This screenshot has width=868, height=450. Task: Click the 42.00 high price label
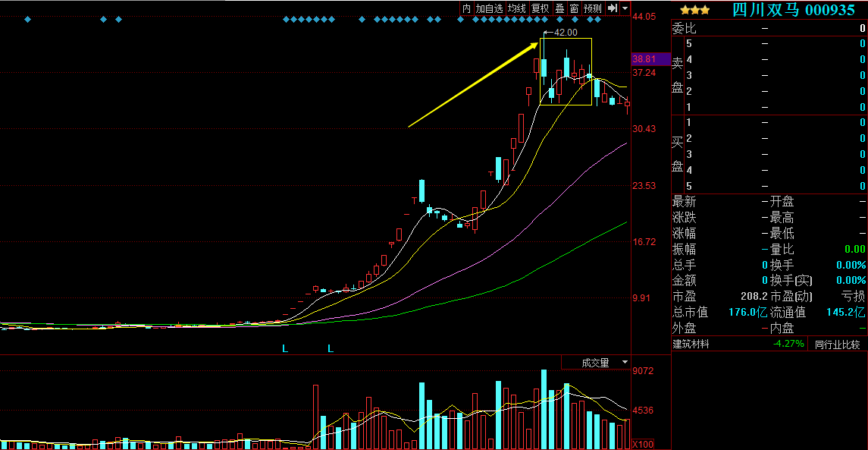(566, 33)
